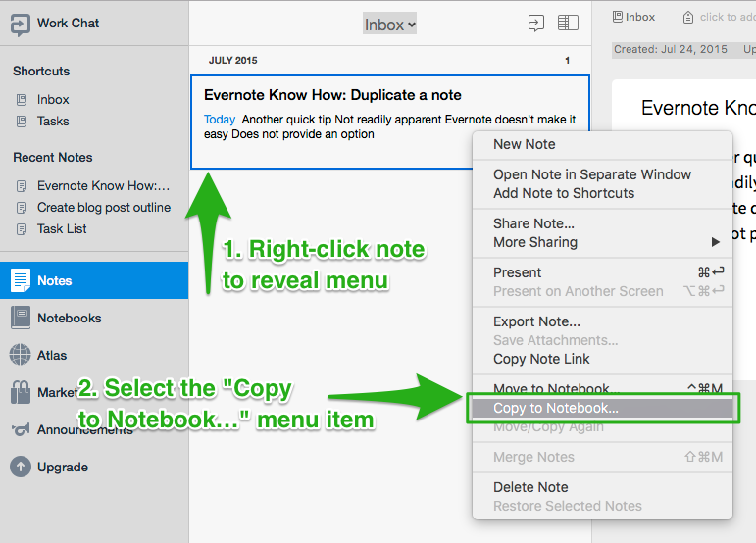756x543 pixels.
Task: Click the Inbox notebook icon in note header
Action: click(x=617, y=17)
